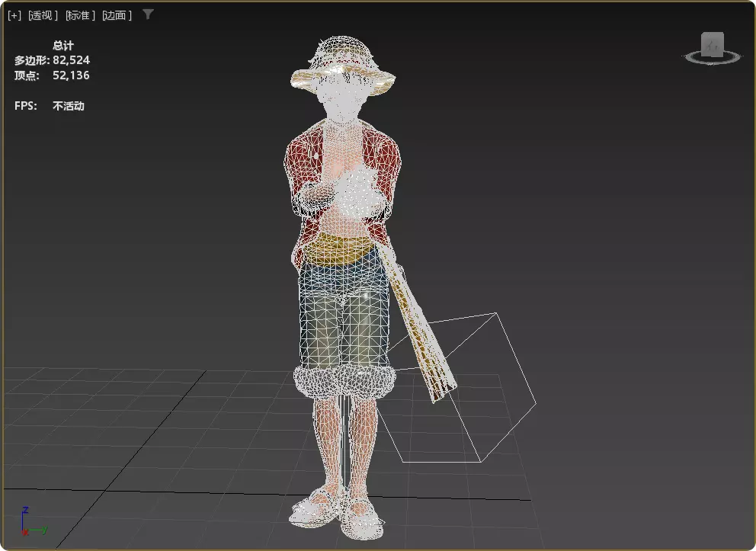Open the [+] viewport general menu
The width and height of the screenshot is (756, 551).
(x=14, y=15)
